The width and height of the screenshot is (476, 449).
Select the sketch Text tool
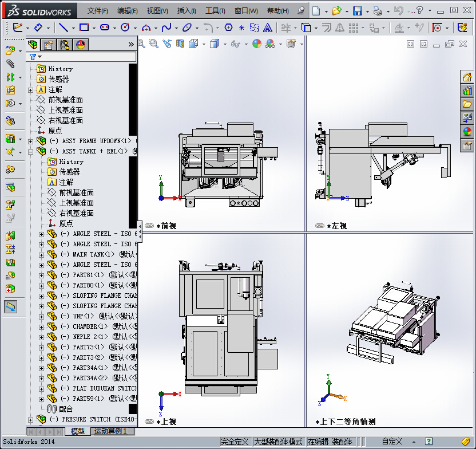click(267, 28)
